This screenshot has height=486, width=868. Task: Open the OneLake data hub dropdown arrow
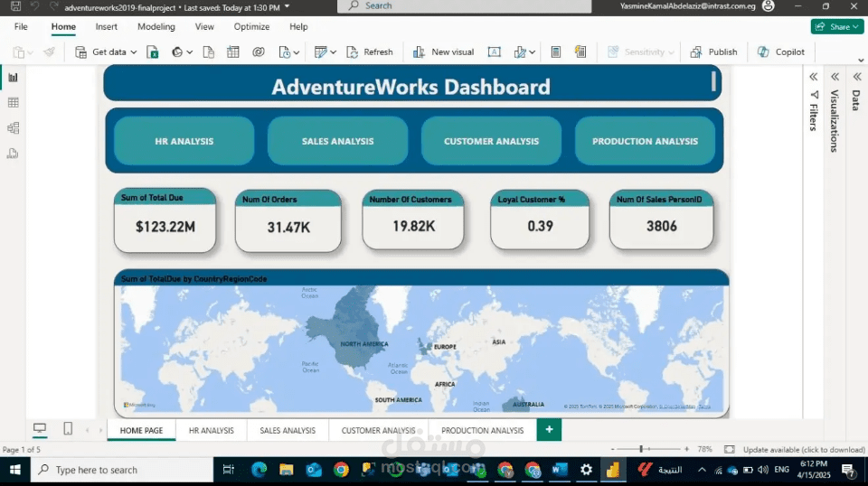click(x=189, y=52)
